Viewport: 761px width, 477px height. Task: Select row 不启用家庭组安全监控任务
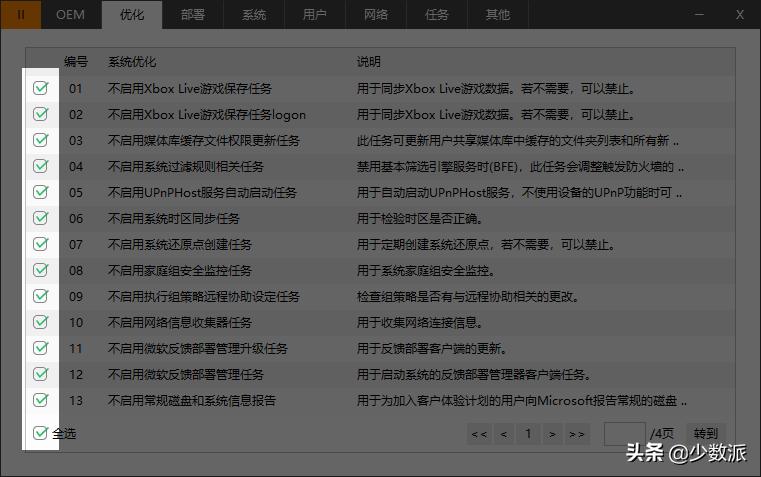[x=380, y=270]
